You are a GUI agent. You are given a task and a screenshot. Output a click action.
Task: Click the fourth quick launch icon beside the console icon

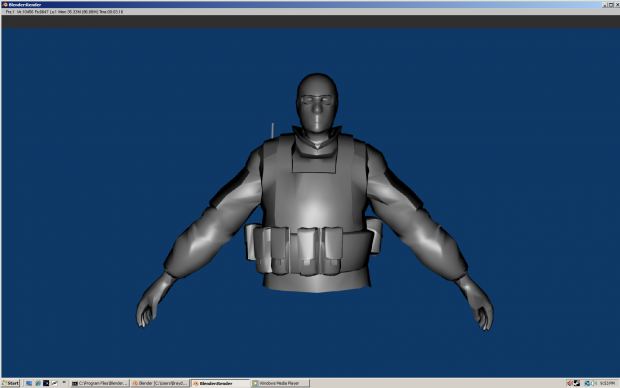(x=55, y=383)
